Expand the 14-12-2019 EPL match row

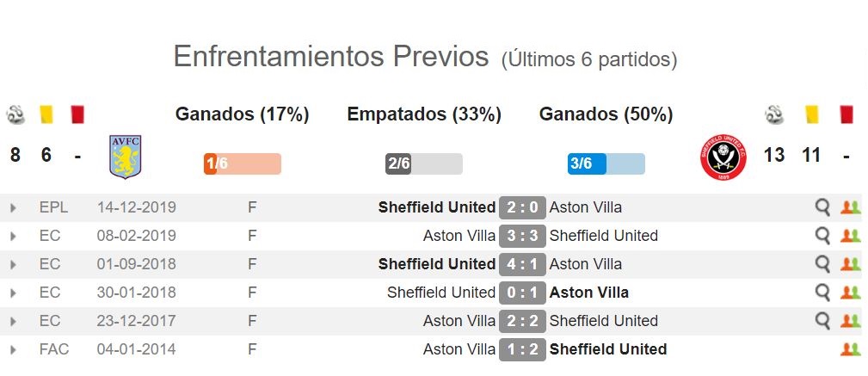13,208
